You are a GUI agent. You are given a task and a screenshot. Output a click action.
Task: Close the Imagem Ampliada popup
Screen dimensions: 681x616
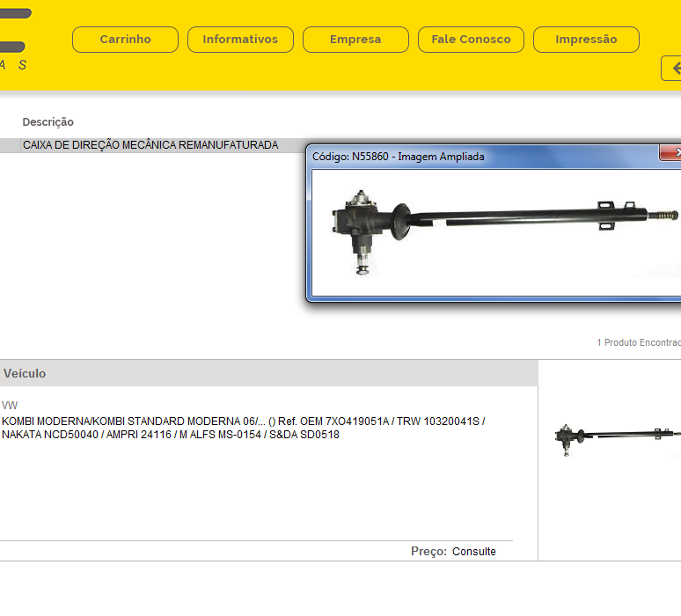(x=672, y=153)
